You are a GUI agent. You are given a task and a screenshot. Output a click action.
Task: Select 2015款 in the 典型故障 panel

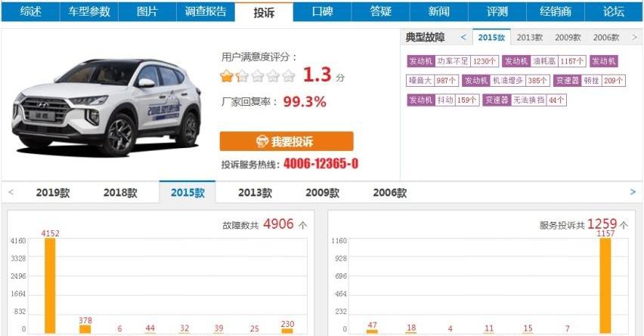point(491,37)
